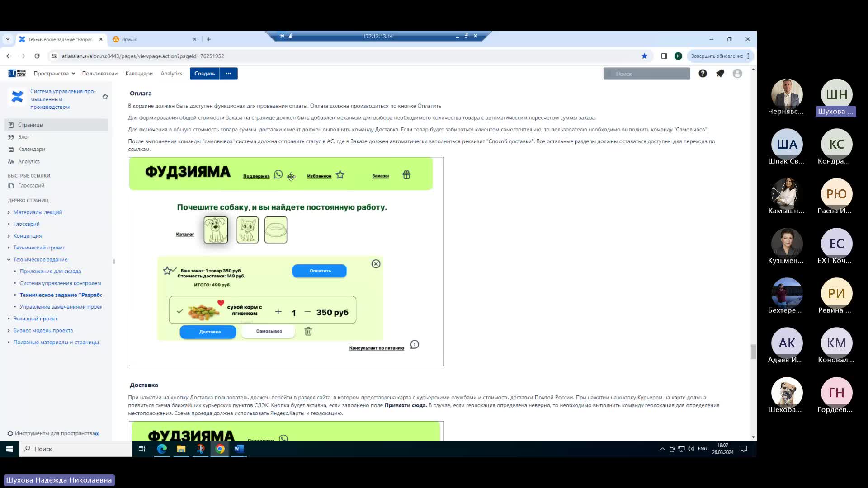
Task: Open user profile avatar in Confluence header
Action: [737, 73]
